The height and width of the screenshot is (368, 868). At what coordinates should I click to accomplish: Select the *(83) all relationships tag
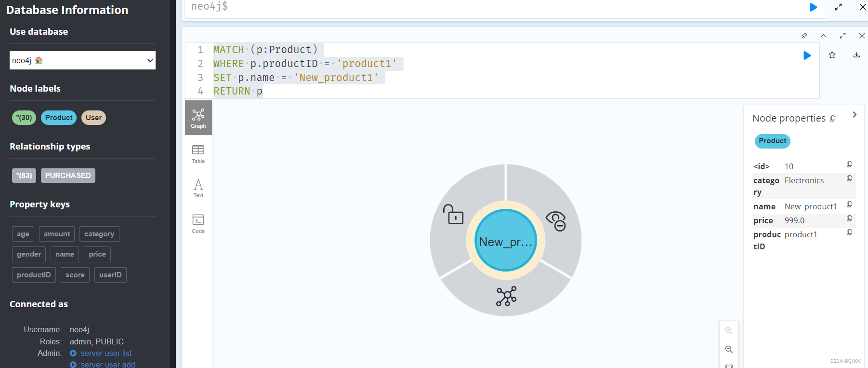pyautogui.click(x=24, y=176)
